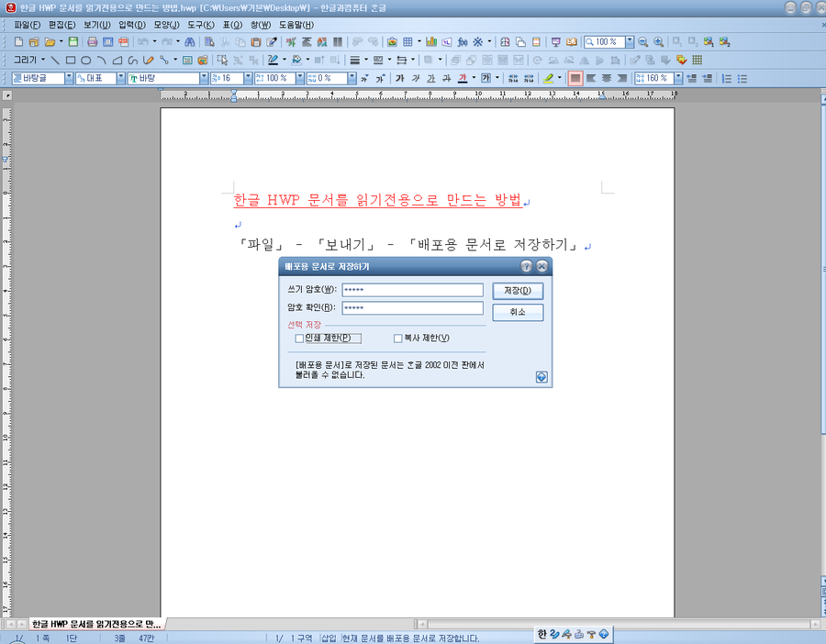Screen dimensions: 826x644
Task: Zoom out with minus magnifier icon
Action: (643, 42)
